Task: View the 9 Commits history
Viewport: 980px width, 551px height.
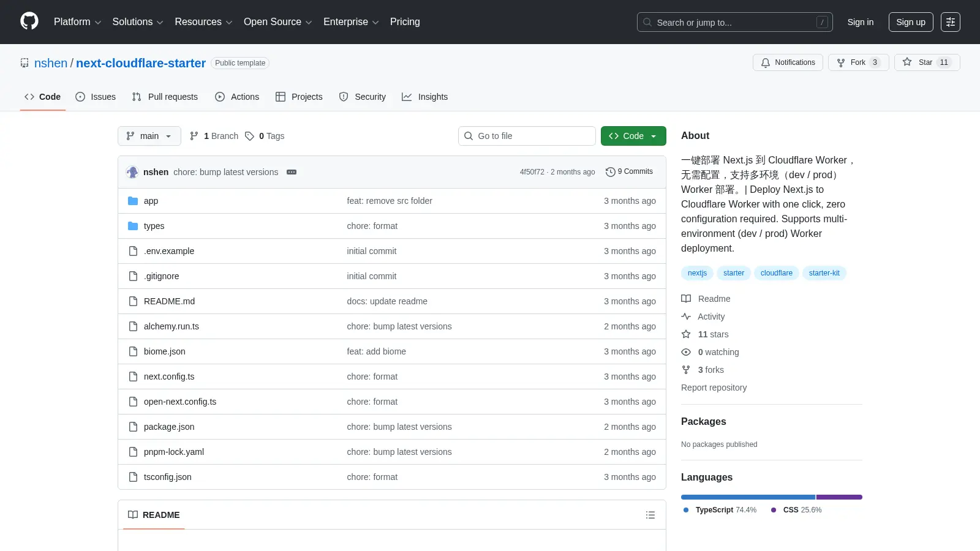Action: (x=629, y=172)
